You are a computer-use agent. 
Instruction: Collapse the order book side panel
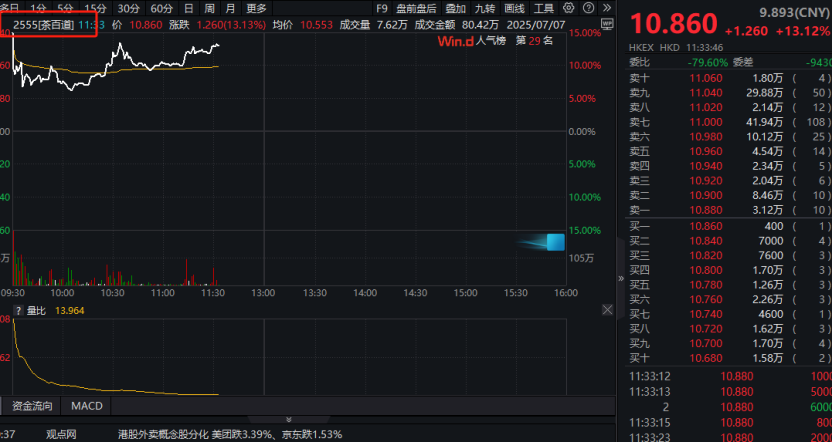tap(620, 279)
